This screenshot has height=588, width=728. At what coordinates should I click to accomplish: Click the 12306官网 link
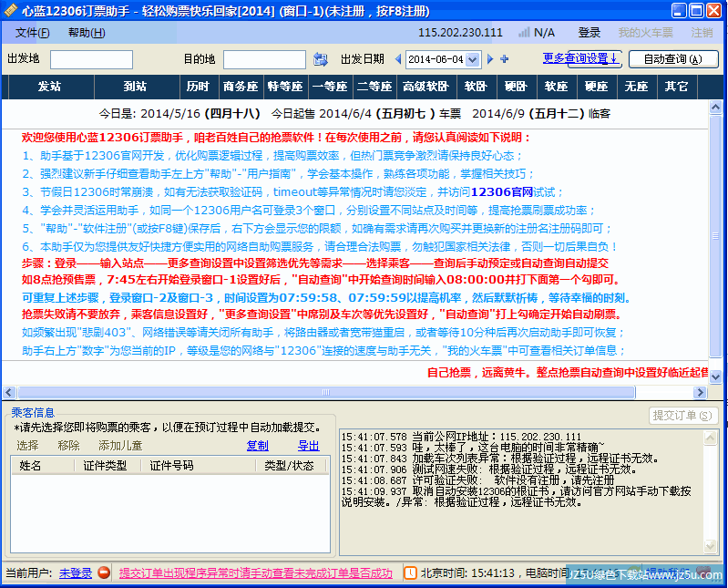[501, 191]
